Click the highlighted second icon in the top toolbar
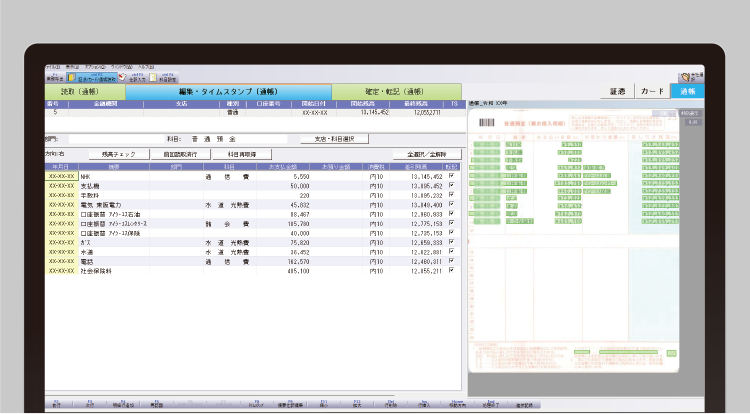750x414 pixels. (92, 76)
